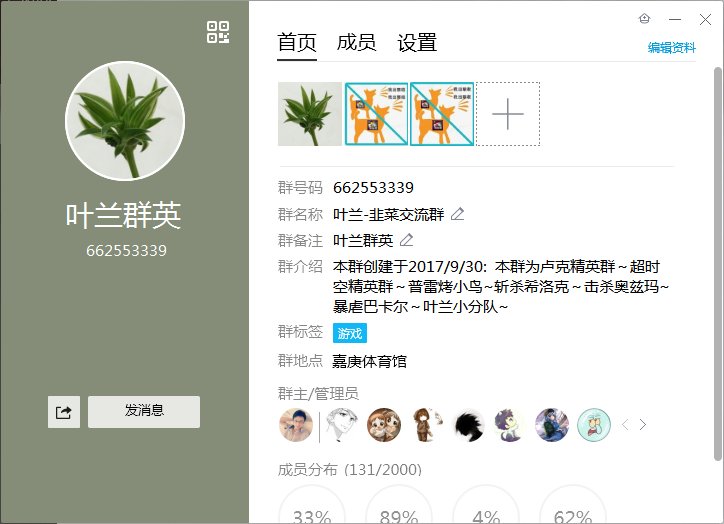Show next group admins arrow
724x524 pixels.
pos(643,424)
